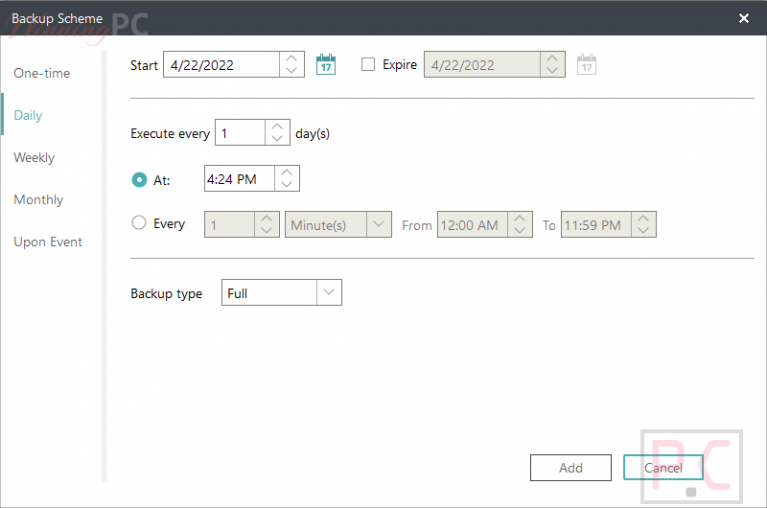Open the Monthly schedule tab
Screen dimensions: 767x508
point(39,199)
